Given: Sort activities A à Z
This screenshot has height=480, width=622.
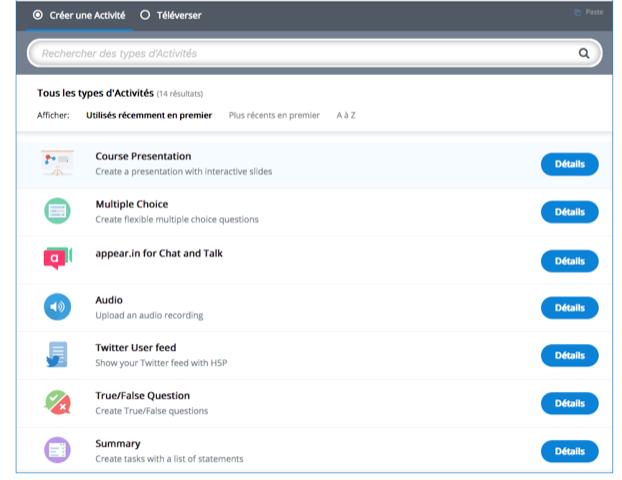Looking at the screenshot, I should pos(346,115).
